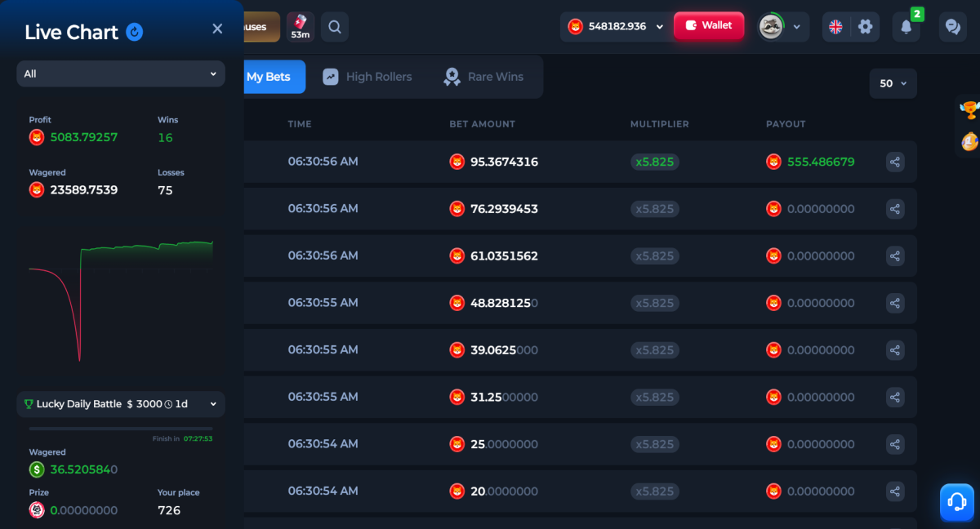Refresh the Live Chart stats
Viewport: 980px width, 529px height.
click(x=135, y=32)
